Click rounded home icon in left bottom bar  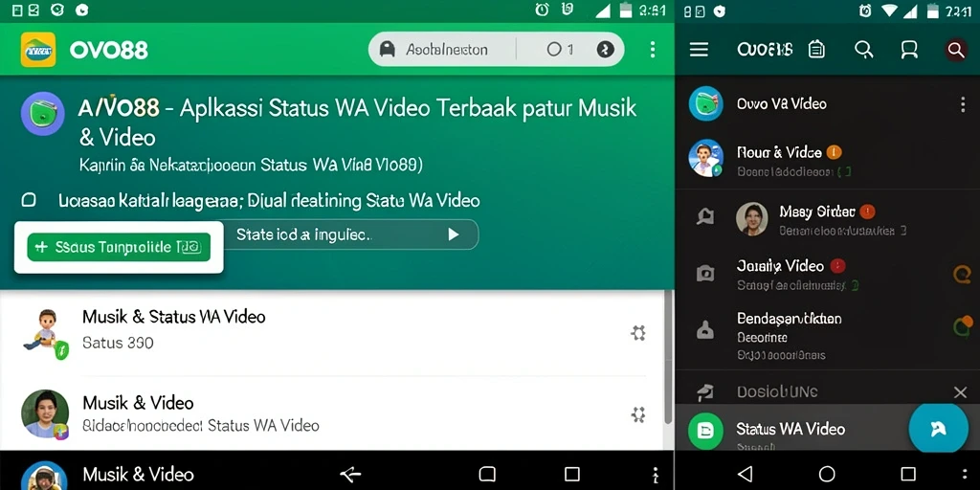(x=487, y=474)
